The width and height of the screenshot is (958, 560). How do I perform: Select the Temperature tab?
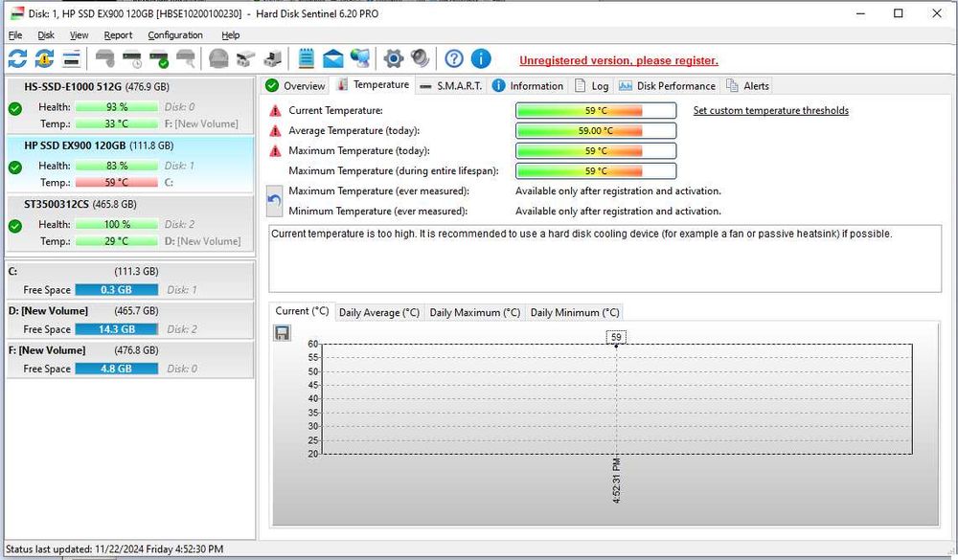coord(374,85)
